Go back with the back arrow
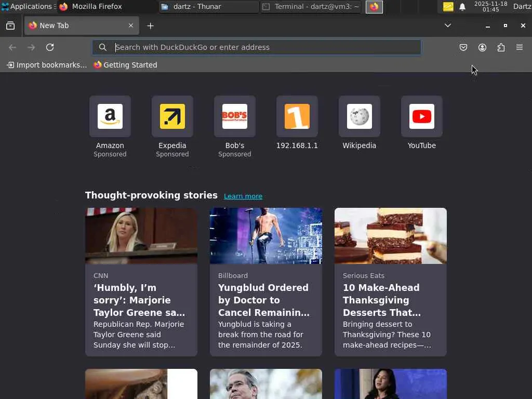 coord(12,47)
